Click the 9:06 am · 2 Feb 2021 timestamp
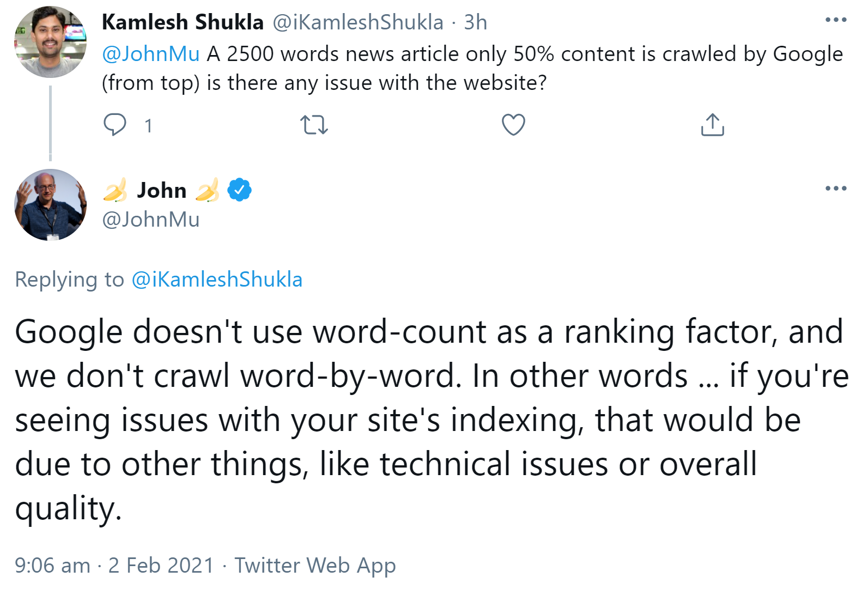Image resolution: width=868 pixels, height=589 pixels. click(114, 566)
